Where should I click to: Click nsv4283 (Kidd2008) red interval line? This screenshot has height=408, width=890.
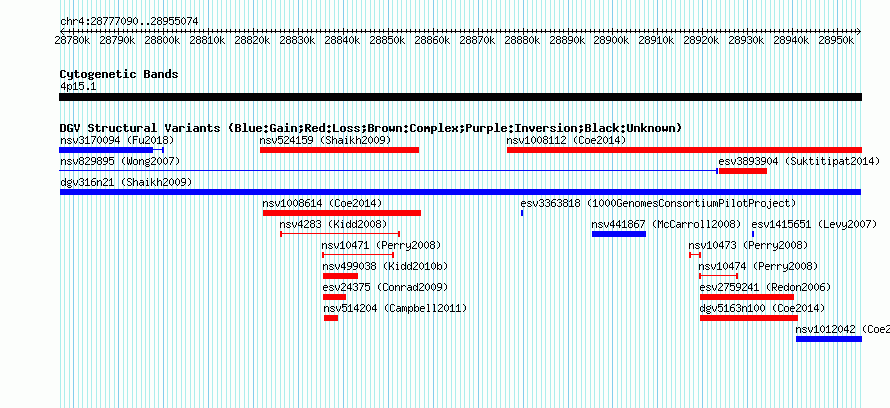tap(340, 234)
